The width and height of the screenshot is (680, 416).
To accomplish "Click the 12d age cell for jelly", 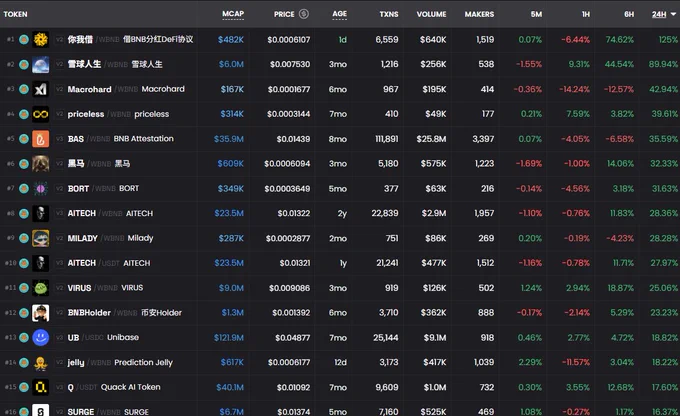I will (x=340, y=362).
